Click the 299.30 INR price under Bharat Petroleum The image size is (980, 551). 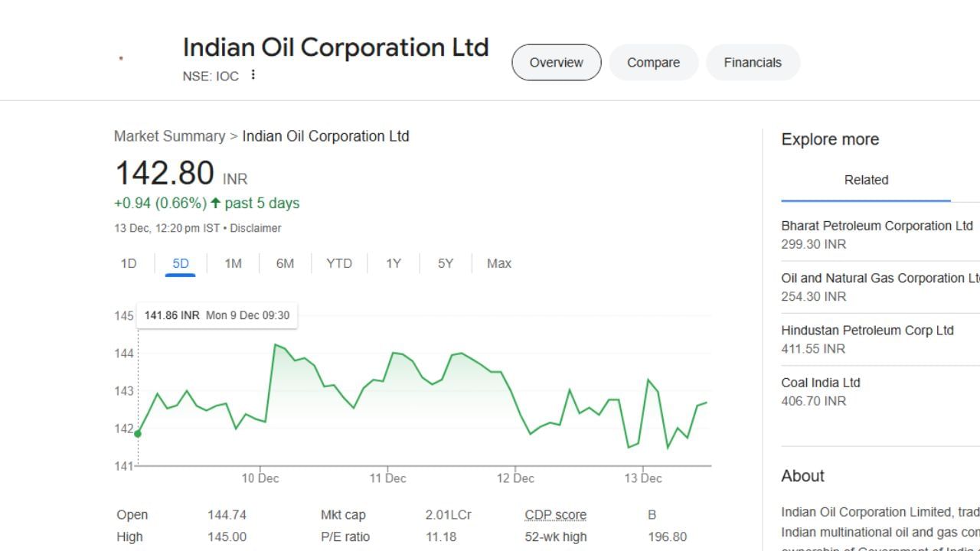pos(813,244)
